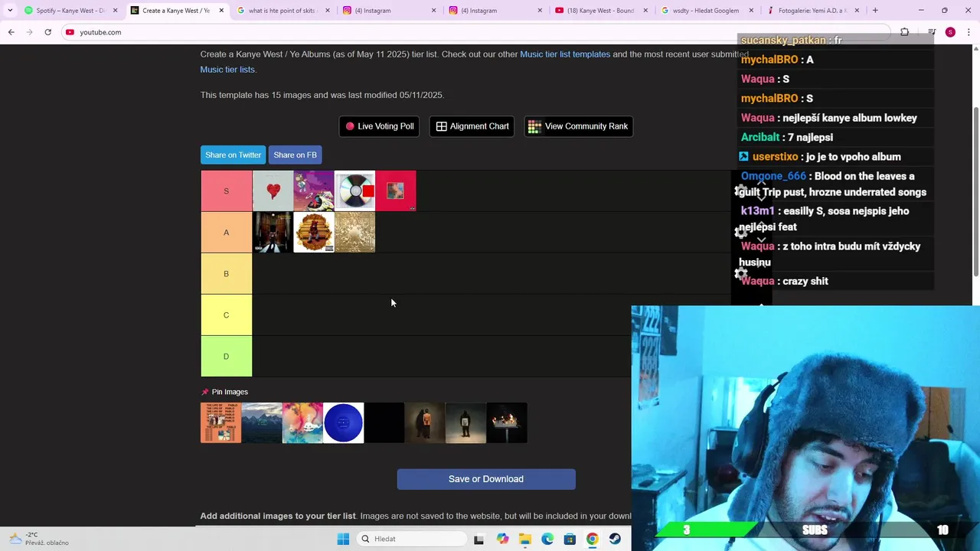Click the Hledat taskbar search box

click(x=412, y=539)
